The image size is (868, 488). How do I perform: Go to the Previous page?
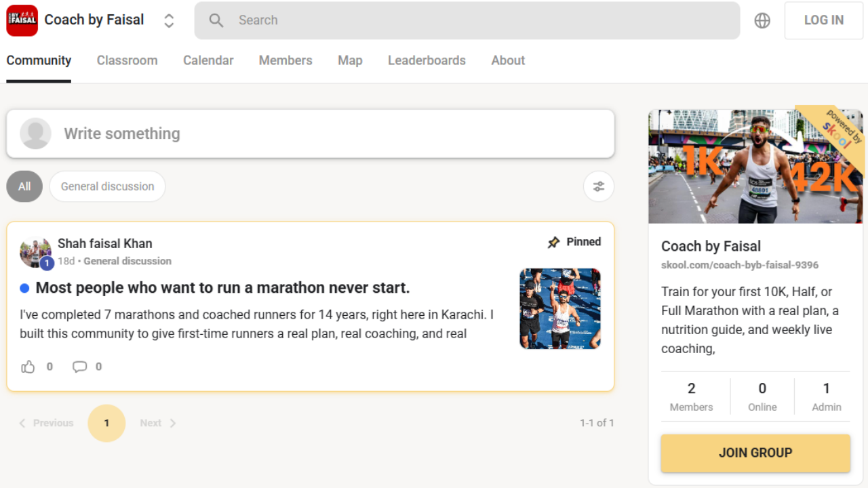click(x=46, y=423)
